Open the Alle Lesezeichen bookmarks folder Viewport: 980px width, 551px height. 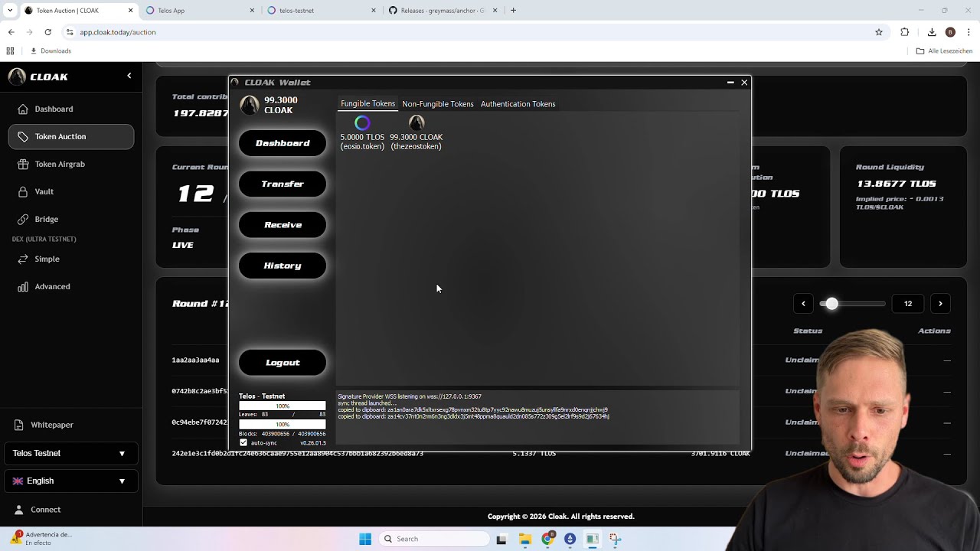coord(944,51)
